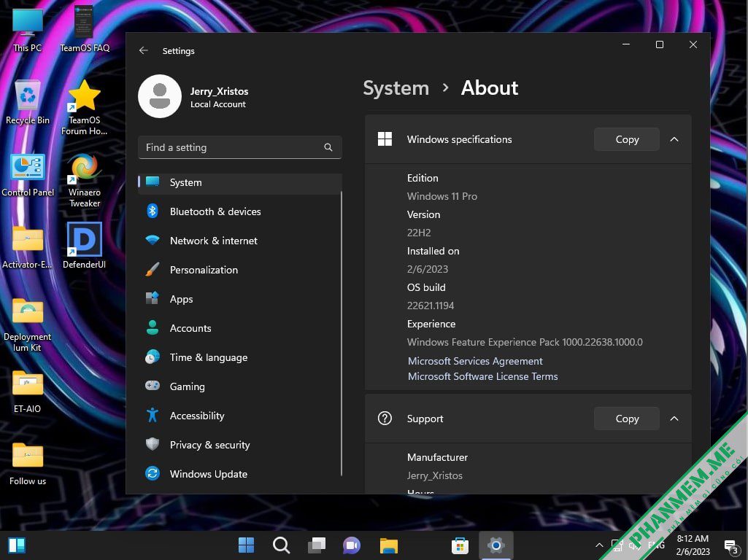Click the Windows Feature Experience Pack text
Image resolution: width=748 pixels, height=560 pixels.
(525, 342)
